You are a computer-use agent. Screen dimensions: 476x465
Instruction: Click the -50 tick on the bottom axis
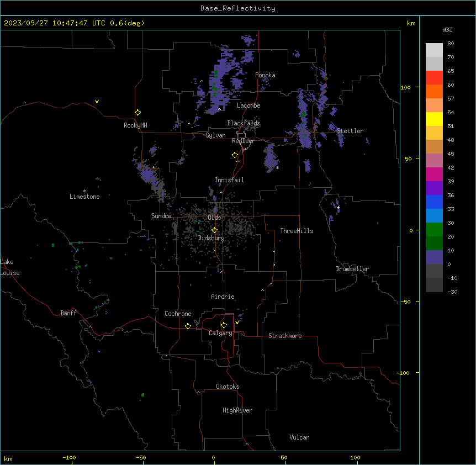[x=141, y=457]
